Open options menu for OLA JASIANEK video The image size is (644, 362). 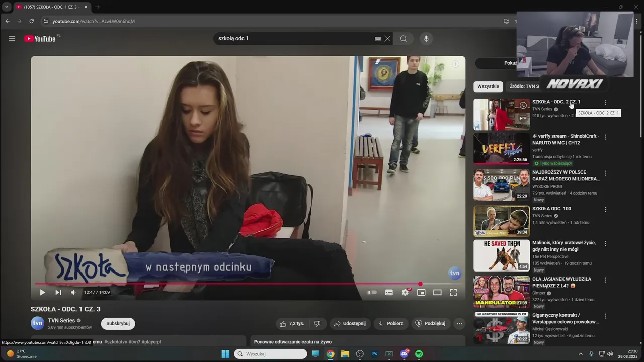(606, 280)
